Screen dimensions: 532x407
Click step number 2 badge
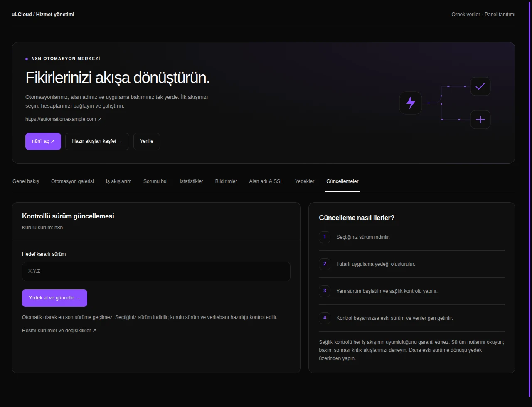pos(325,264)
